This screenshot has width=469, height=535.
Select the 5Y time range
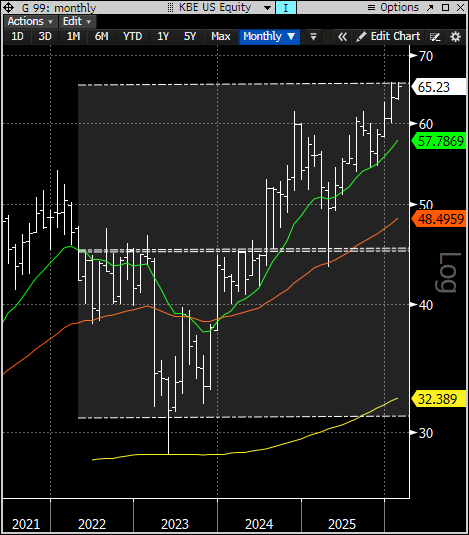190,37
